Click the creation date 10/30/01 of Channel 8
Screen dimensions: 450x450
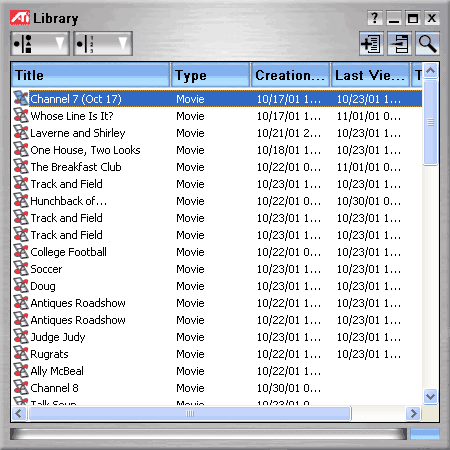tap(289, 388)
